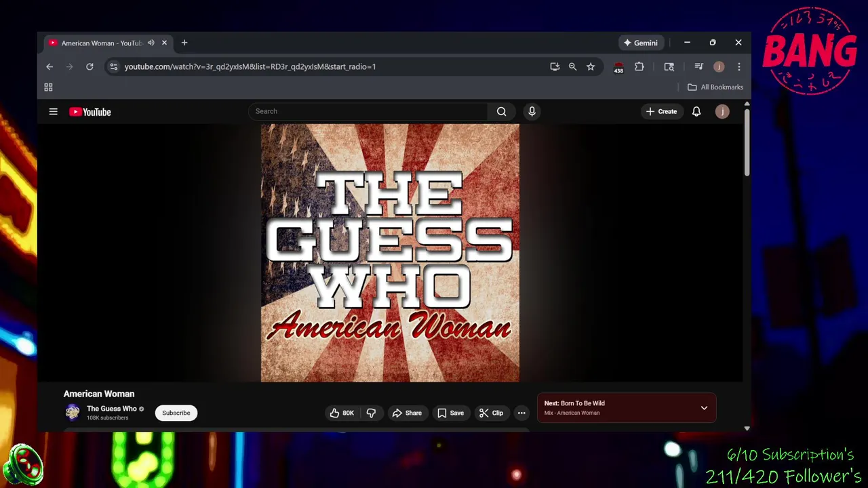Click the address bar URL
Viewport: 868px width, 488px height.
[x=250, y=66]
